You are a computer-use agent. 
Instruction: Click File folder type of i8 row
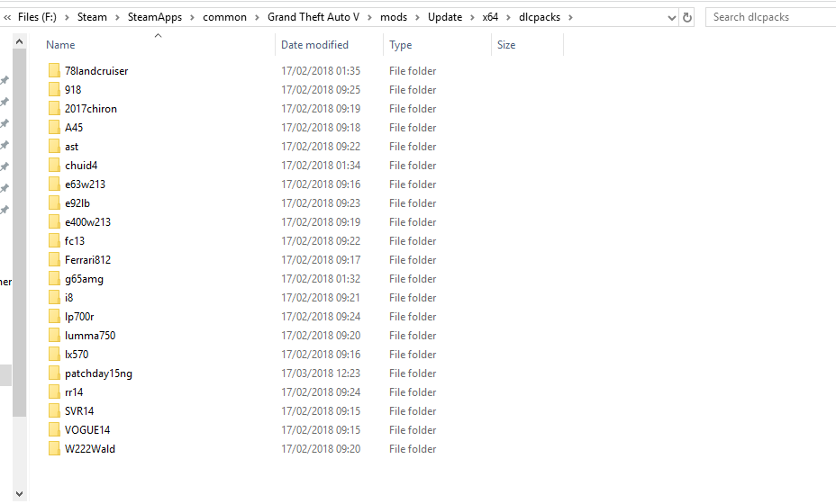[x=413, y=298]
